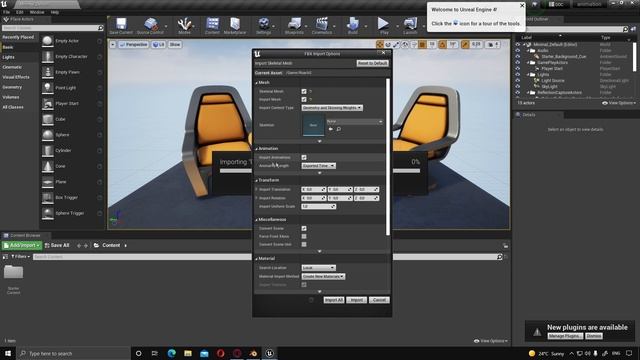Viewport: 640px width, 360px height.
Task: Click Save All in the Content Browser
Action: [57, 245]
